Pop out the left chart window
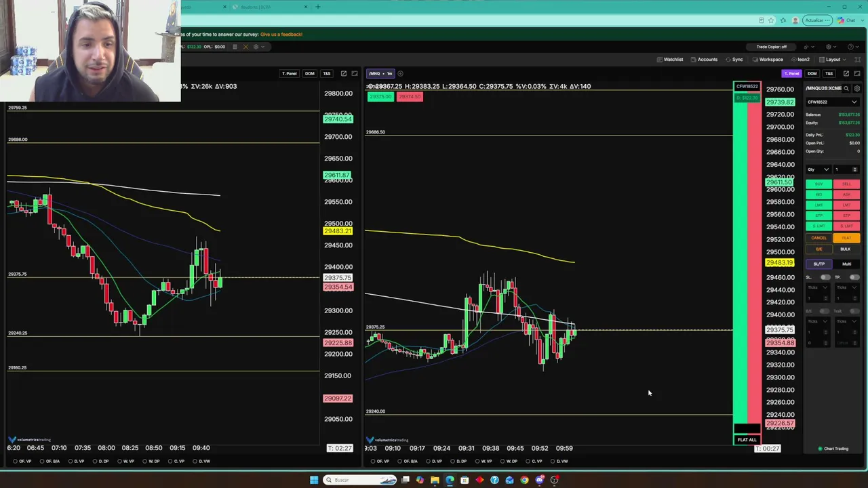 [x=343, y=73]
